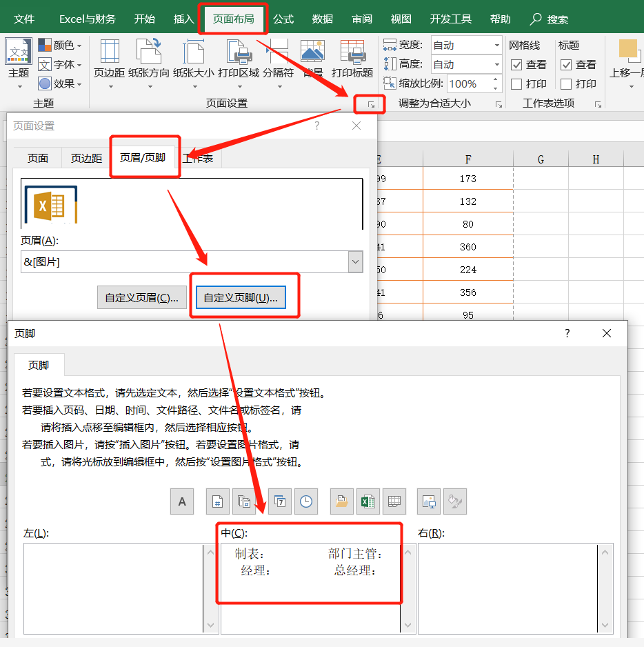The image size is (644, 647).
Task: Insert number of pages icon
Action: pyautogui.click(x=244, y=501)
